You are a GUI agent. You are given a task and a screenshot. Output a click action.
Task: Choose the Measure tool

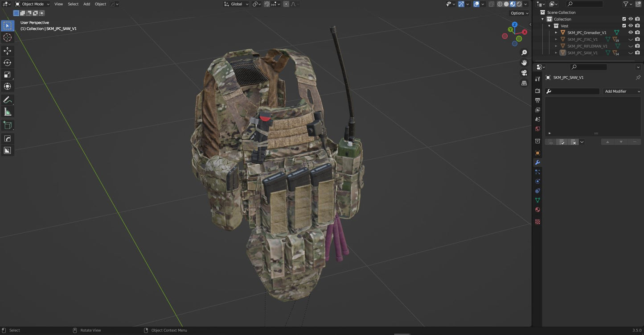[x=7, y=112]
